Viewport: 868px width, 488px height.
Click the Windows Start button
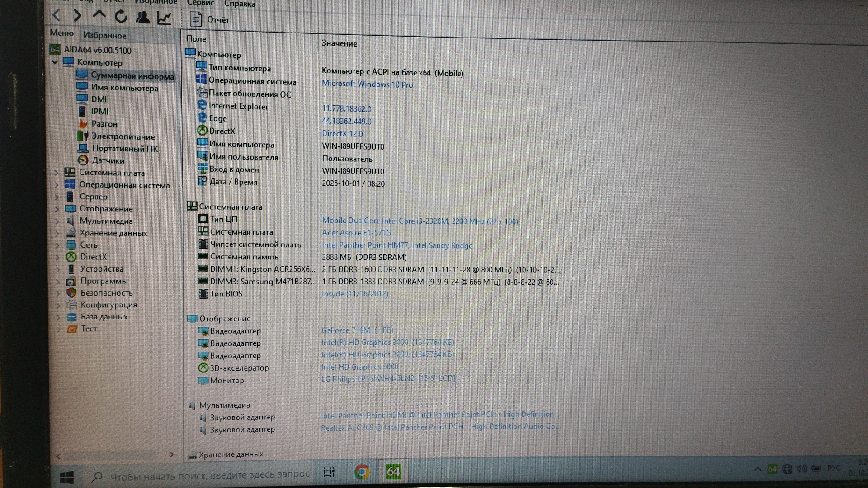click(x=67, y=477)
